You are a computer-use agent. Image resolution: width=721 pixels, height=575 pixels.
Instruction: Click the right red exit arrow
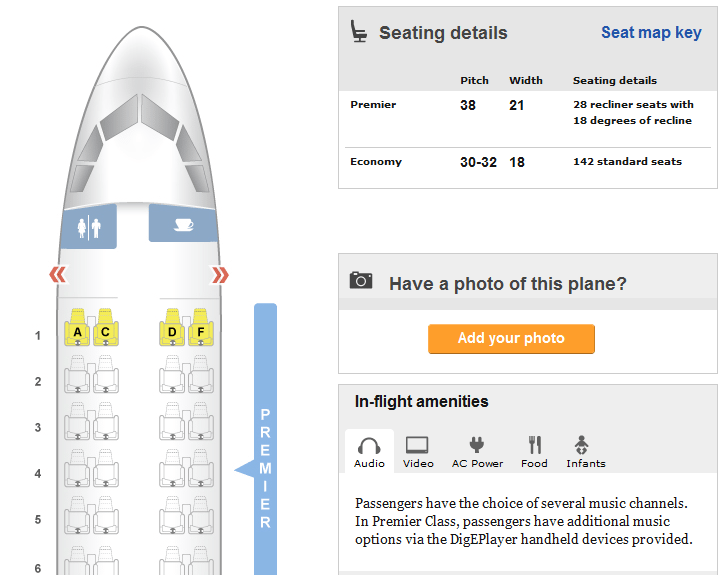click(x=220, y=274)
